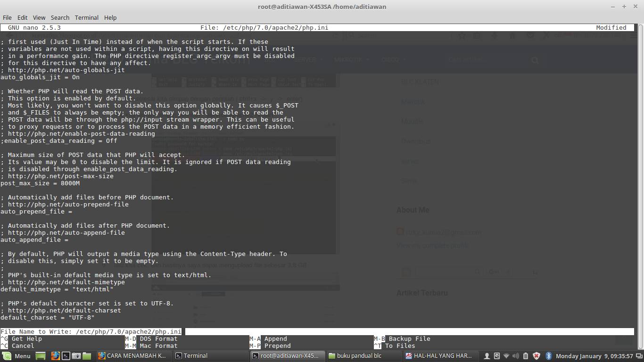Open the Edit menu
This screenshot has height=362, width=644.
pos(22,17)
